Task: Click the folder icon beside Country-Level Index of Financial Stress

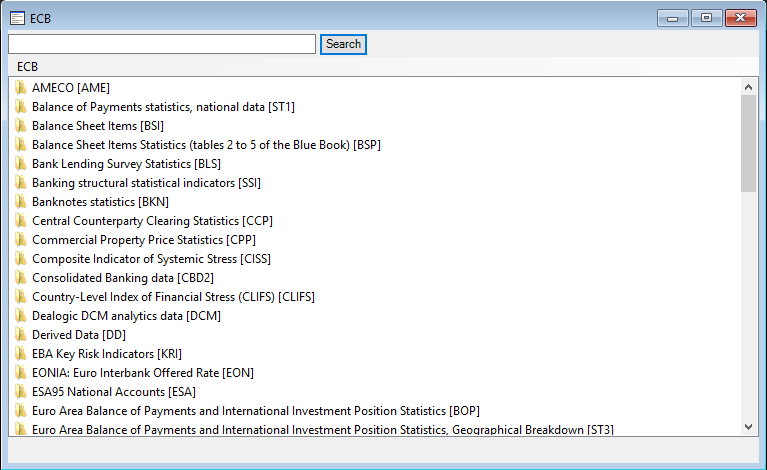Action: point(21,297)
